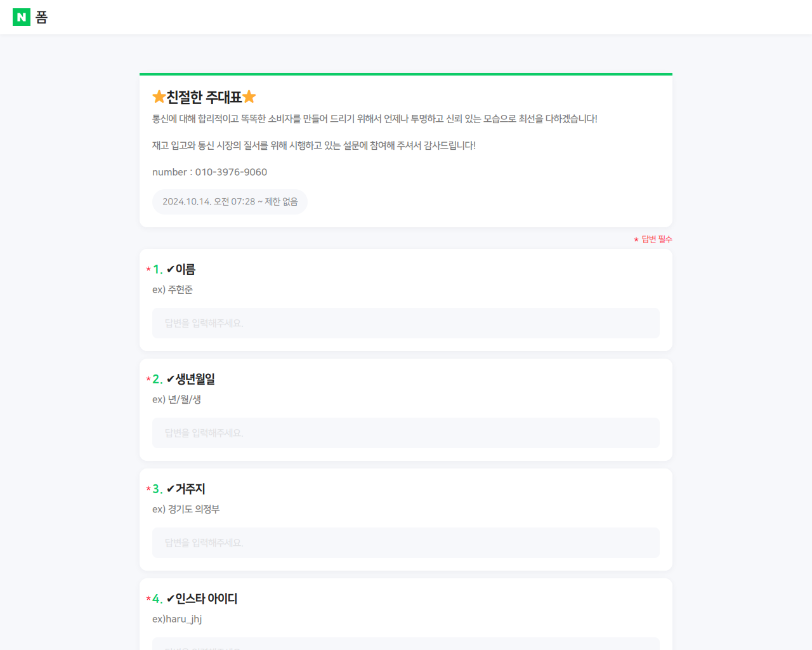Click the 친절한 주대표 form title
The image size is (812, 650).
pos(204,96)
